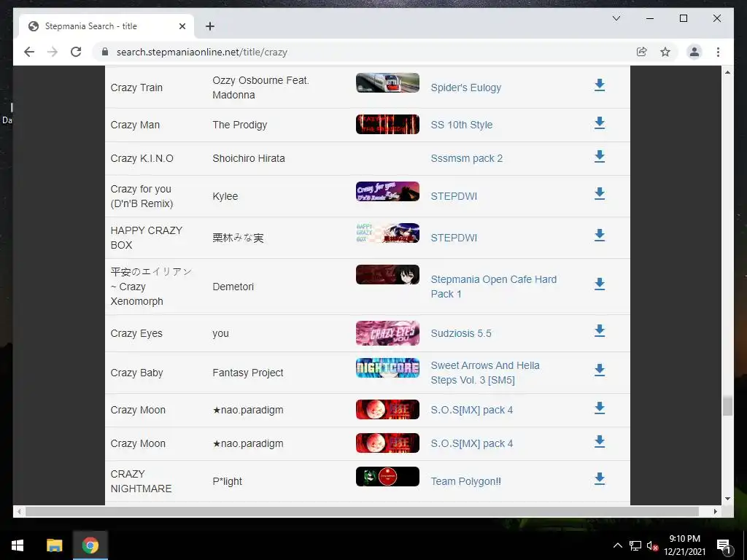Click the horizontal scrollbar right arrow
This screenshot has height=560, width=747.
715,511
